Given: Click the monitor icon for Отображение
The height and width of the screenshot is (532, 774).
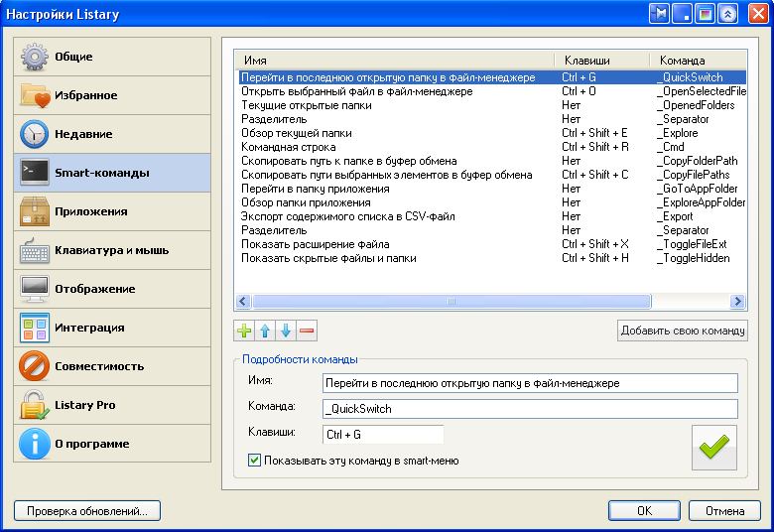Looking at the screenshot, I should tap(35, 289).
